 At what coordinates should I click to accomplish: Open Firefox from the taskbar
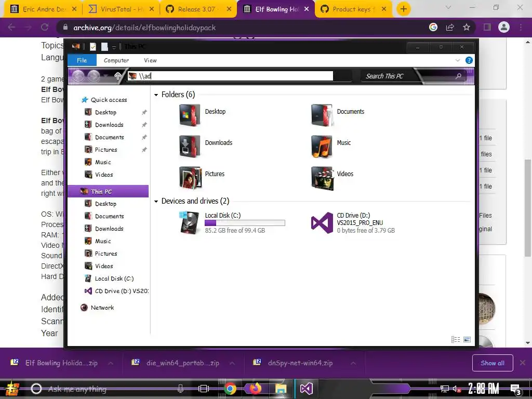255,389
